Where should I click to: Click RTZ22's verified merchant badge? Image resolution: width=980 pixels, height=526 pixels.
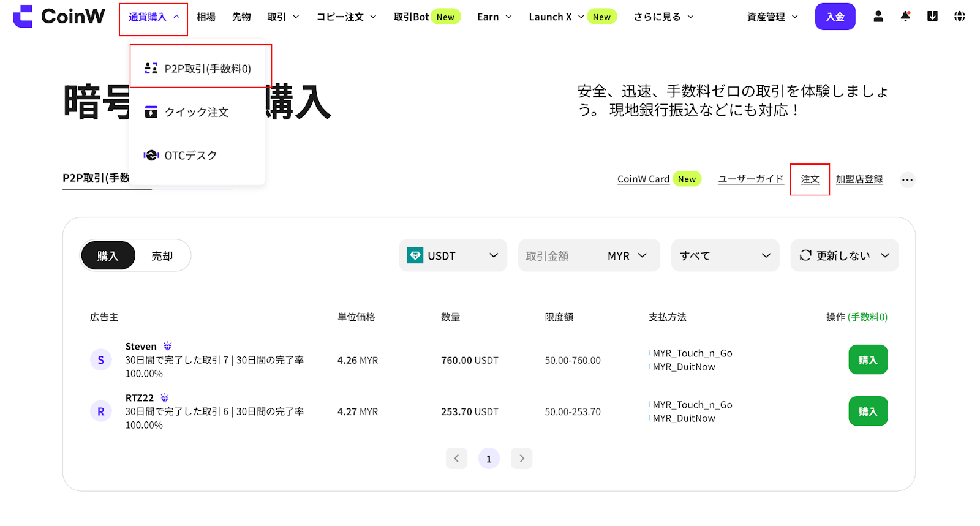[165, 398]
